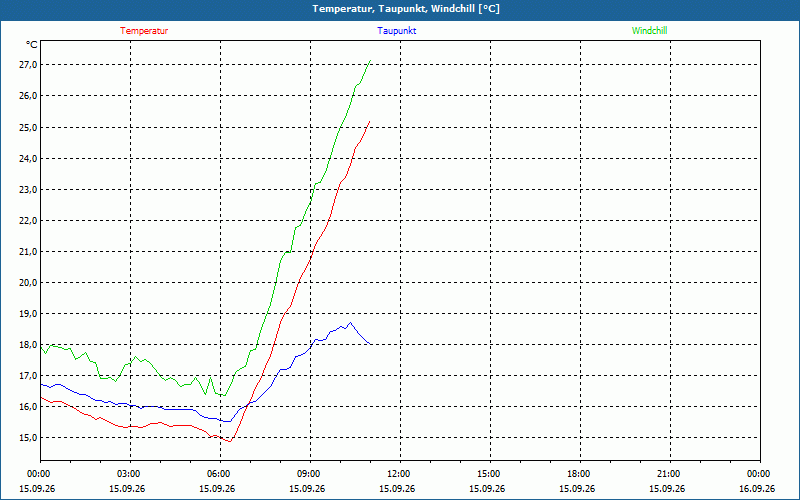Click the 06:00 time axis label
Image resolution: width=800 pixels, height=500 pixels.
click(220, 474)
